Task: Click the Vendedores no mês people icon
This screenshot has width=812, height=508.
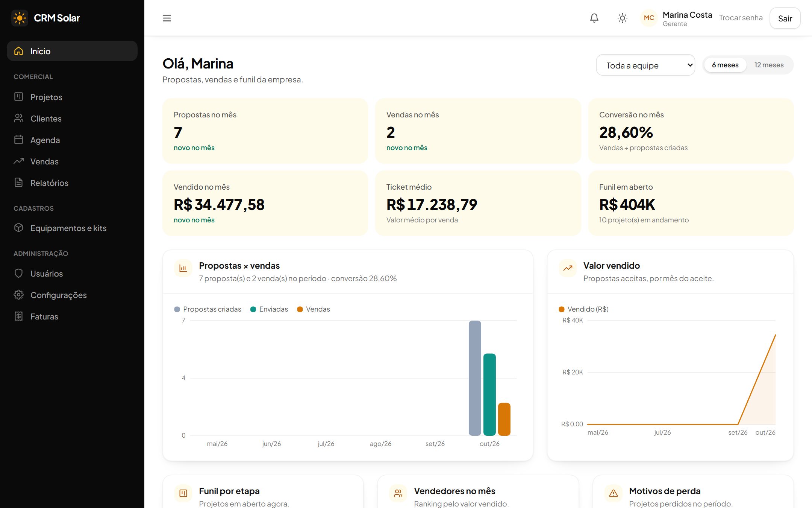Action: 398,493
